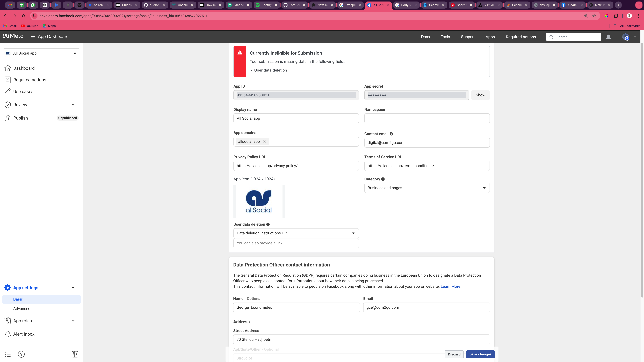The height and width of the screenshot is (362, 644).
Task: Open the Maps bookmark
Action: click(x=49, y=26)
